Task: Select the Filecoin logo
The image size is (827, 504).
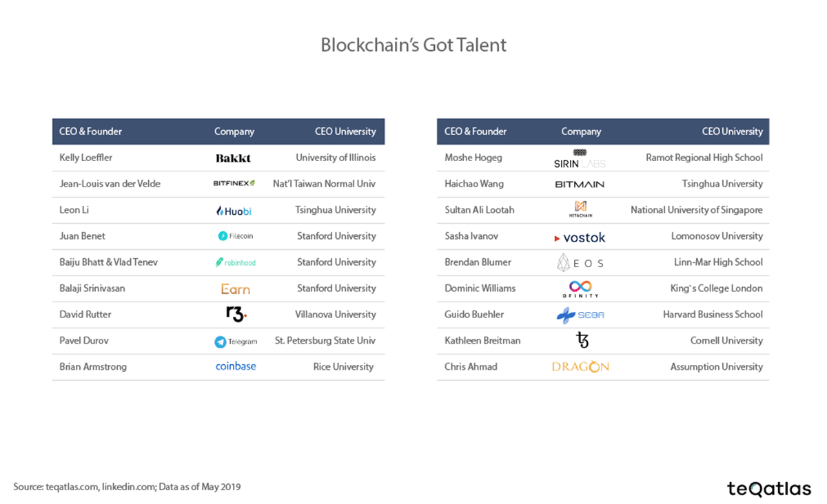Action: pos(223,236)
